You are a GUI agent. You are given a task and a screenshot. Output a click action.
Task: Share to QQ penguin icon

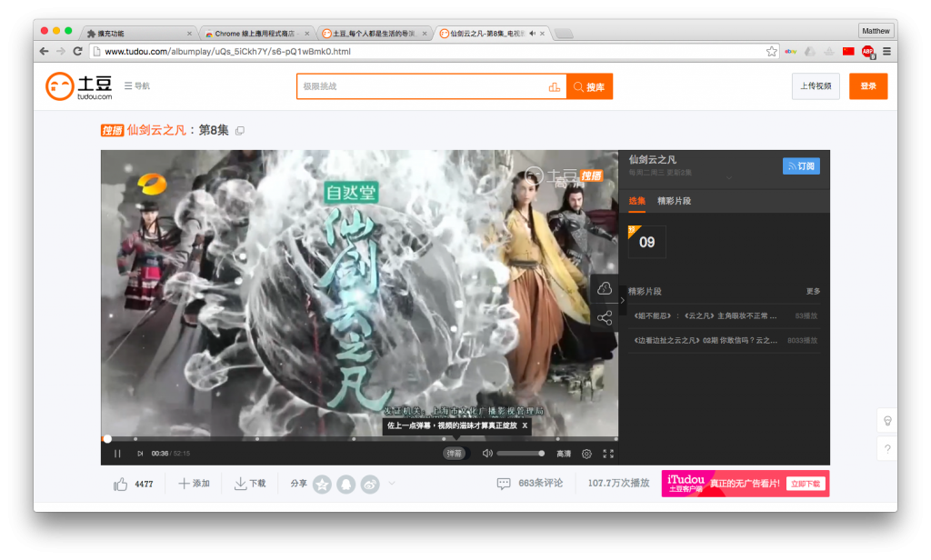(346, 485)
